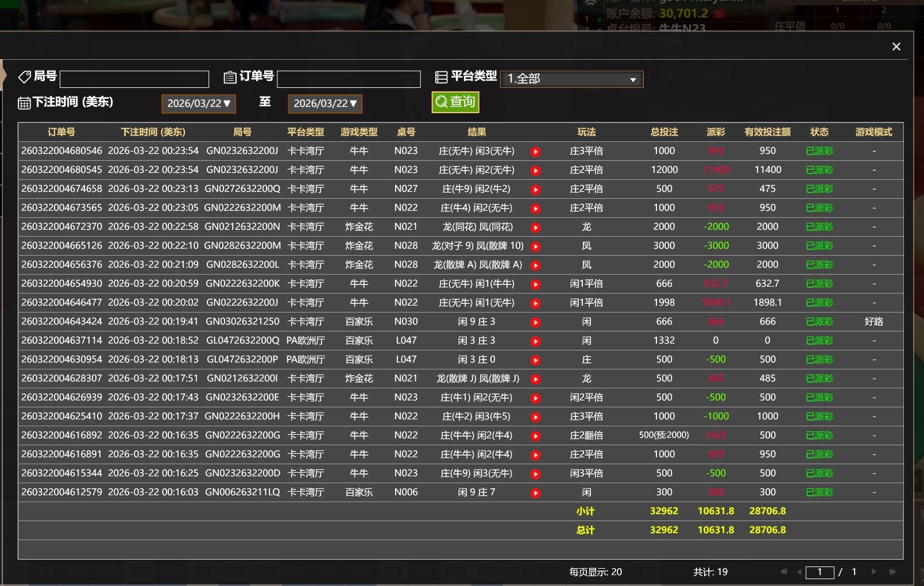Screen dimensions: 924x586
Task: Go to the next page arrow
Action: (x=874, y=572)
